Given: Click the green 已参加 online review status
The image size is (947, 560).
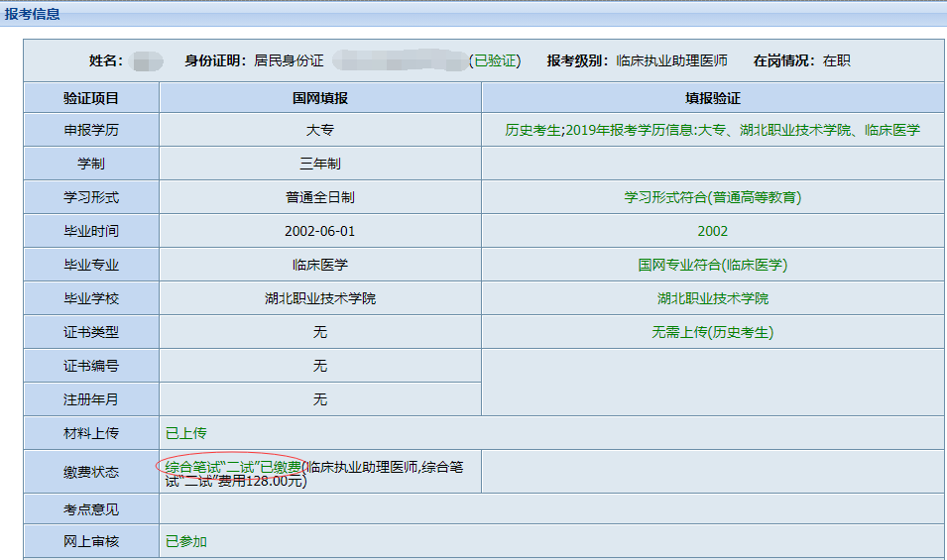Looking at the screenshot, I should pyautogui.click(x=185, y=541).
